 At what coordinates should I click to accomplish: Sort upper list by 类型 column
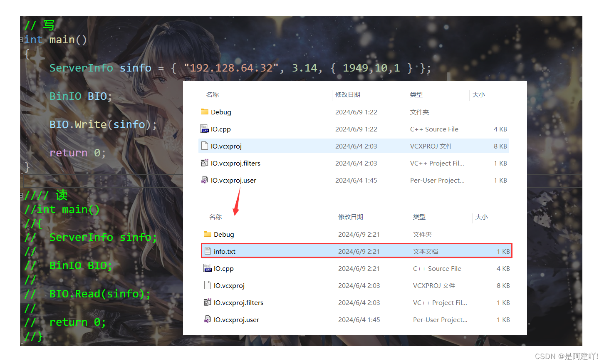pos(416,95)
